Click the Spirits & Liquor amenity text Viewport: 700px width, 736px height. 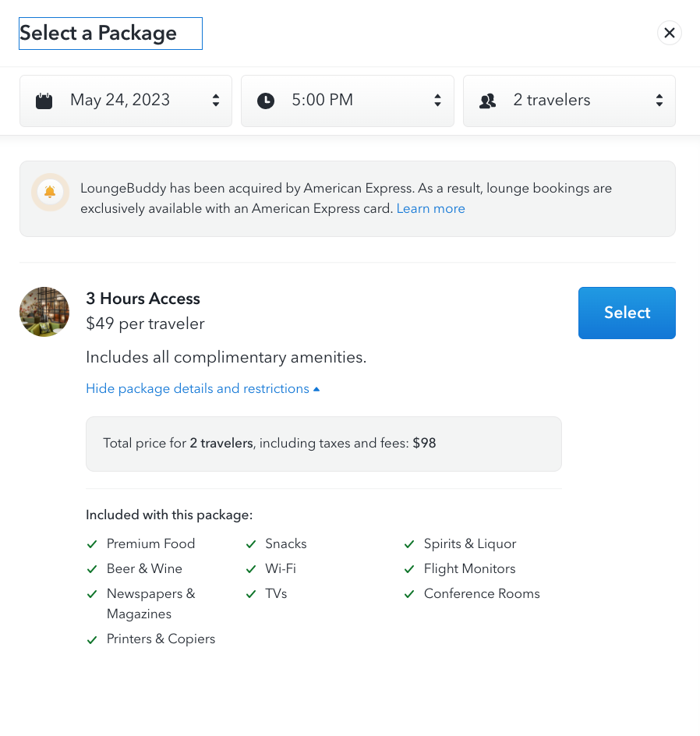tap(469, 543)
